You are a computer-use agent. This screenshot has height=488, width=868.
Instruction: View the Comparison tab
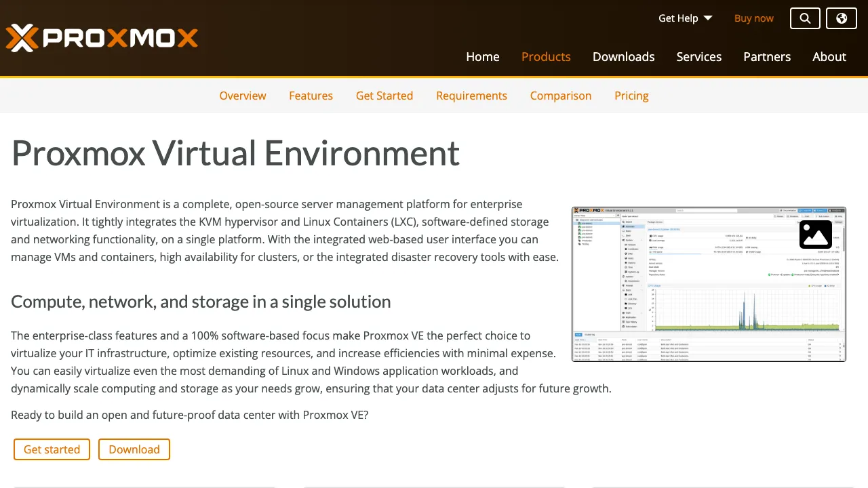point(561,96)
